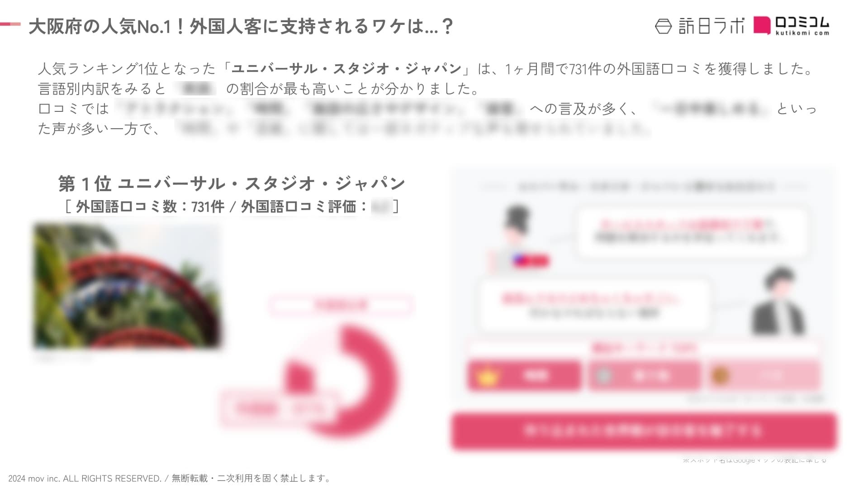The height and width of the screenshot is (489, 868).
Task: Click the large pink banner button at bottom
Action: [x=644, y=431]
